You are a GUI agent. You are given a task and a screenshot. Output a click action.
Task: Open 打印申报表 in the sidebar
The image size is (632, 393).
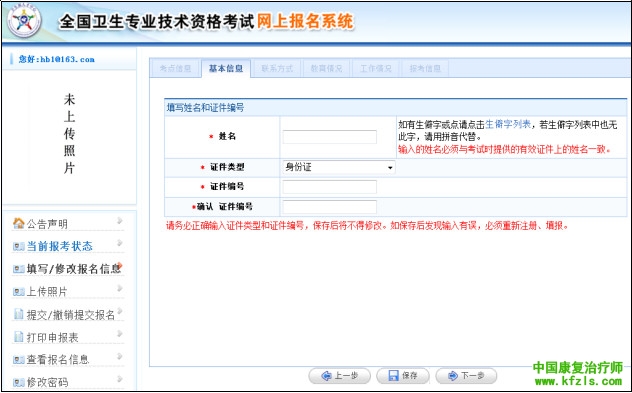(52, 337)
